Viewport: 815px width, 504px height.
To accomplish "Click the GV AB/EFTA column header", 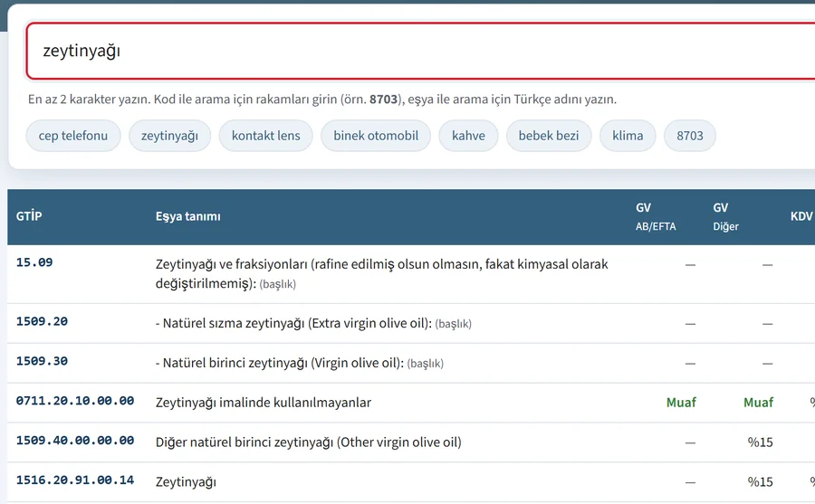I will click(x=656, y=216).
